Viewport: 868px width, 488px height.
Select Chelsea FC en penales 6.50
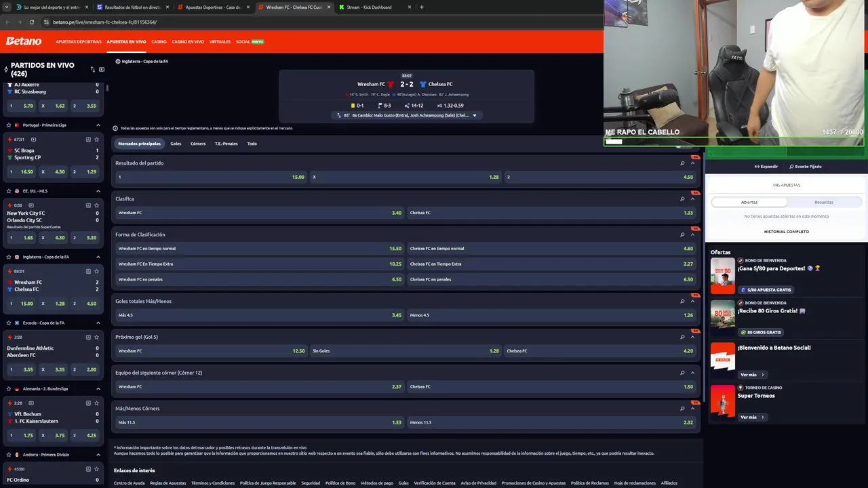click(551, 279)
